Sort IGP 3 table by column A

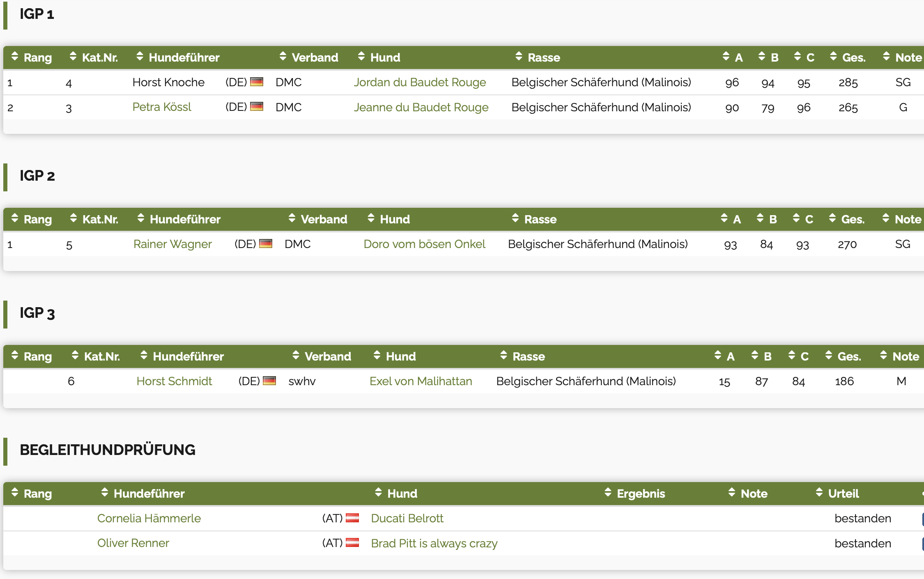(725, 356)
